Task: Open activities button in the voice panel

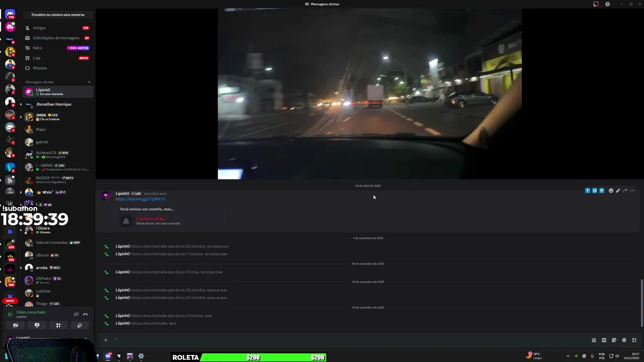Action: pyautogui.click(x=58, y=325)
